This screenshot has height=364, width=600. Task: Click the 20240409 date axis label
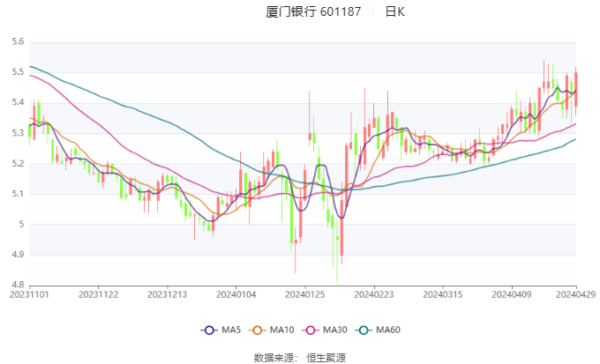coord(512,294)
